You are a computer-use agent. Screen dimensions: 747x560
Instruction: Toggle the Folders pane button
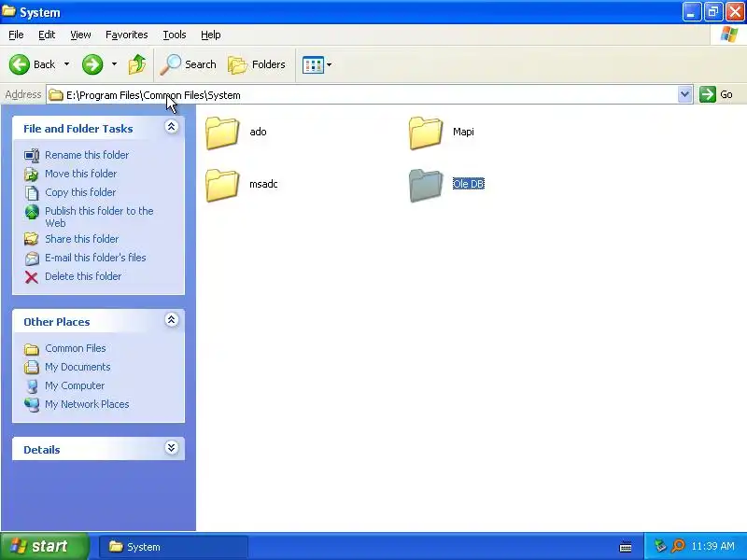257,64
